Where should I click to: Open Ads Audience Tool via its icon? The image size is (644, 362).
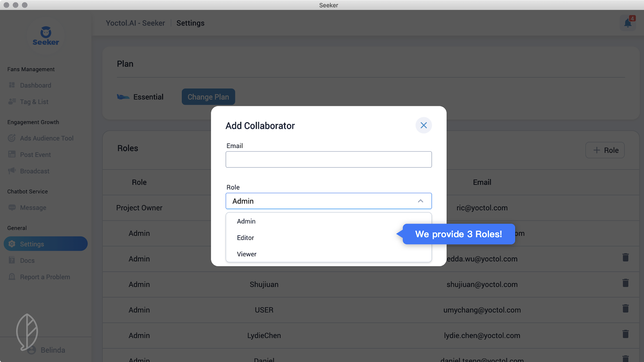pos(12,138)
